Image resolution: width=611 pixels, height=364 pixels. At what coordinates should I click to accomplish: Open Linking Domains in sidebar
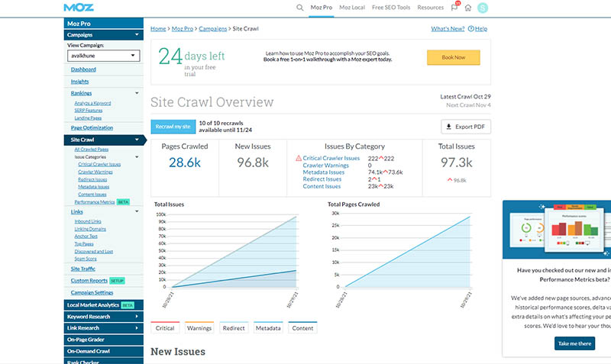tap(90, 229)
